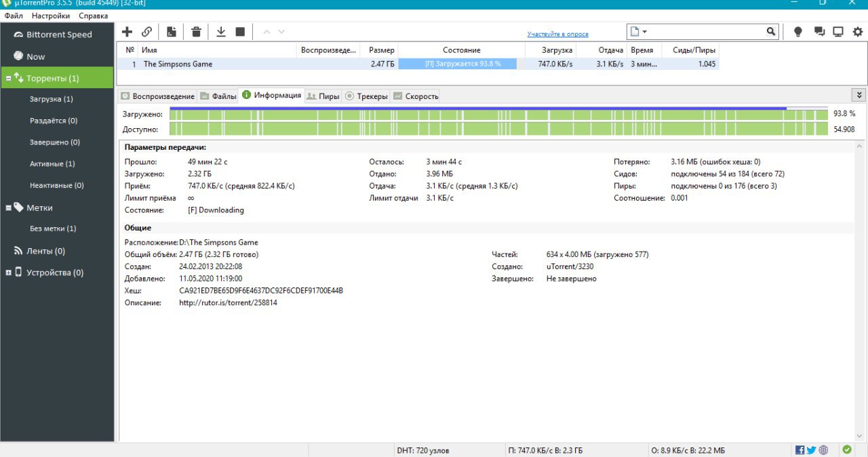Expand the Устройства tree node

click(x=8, y=273)
